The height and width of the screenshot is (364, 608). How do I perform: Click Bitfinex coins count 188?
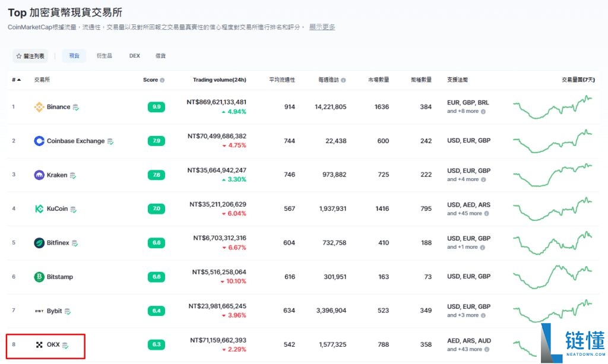click(426, 243)
